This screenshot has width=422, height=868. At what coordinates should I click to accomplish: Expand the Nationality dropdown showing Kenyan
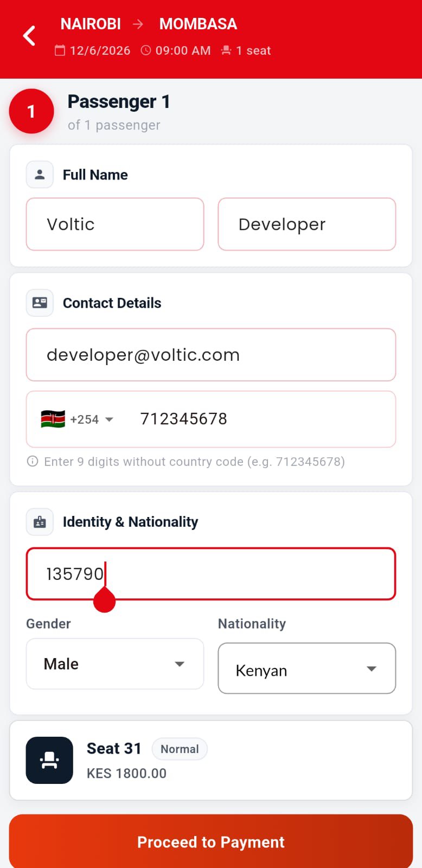(307, 668)
